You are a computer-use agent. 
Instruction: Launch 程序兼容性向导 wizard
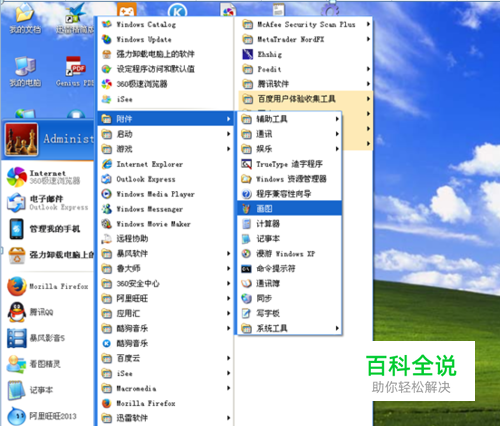coord(289,194)
